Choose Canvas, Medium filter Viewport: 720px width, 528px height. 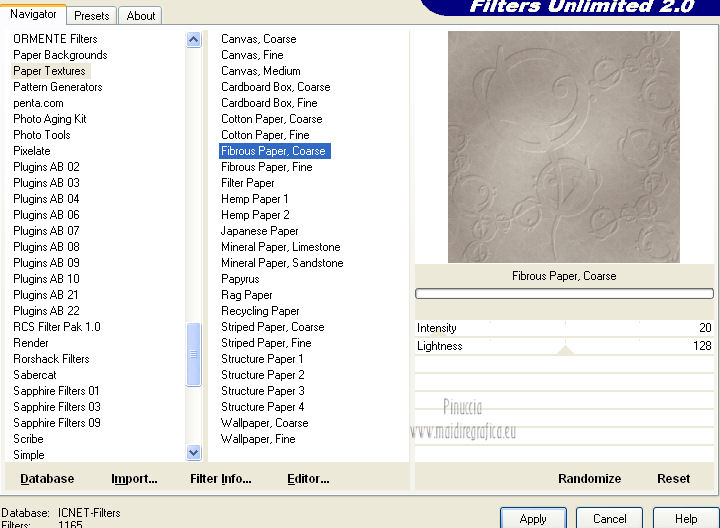[261, 71]
